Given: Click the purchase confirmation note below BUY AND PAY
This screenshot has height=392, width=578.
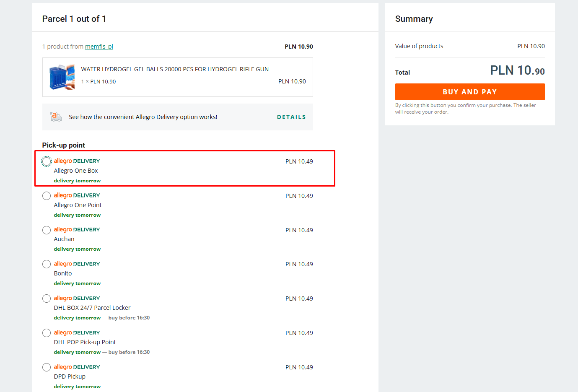Looking at the screenshot, I should click(466, 109).
